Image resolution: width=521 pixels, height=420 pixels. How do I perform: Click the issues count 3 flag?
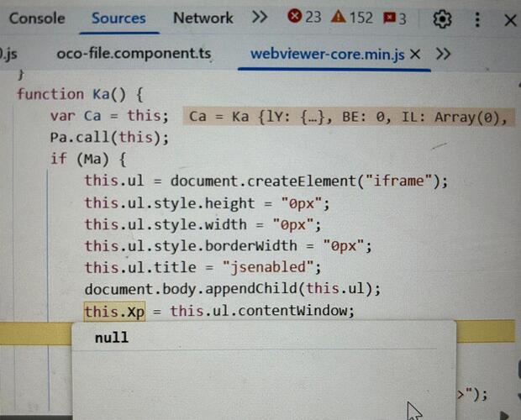394,18
